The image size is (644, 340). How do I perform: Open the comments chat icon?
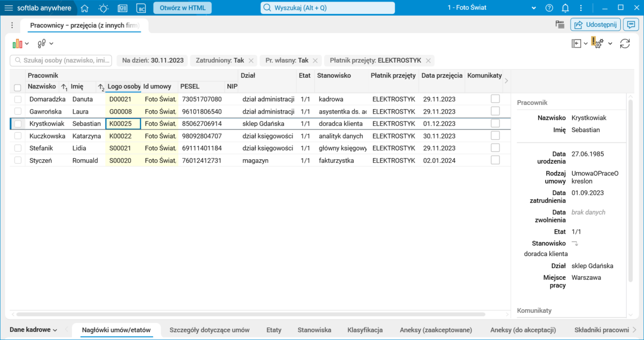point(631,24)
